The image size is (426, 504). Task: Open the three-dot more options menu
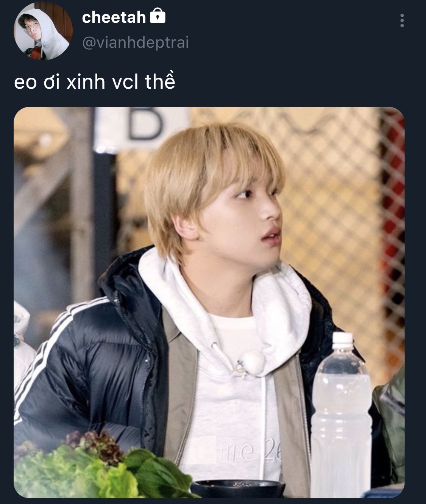[x=402, y=20]
